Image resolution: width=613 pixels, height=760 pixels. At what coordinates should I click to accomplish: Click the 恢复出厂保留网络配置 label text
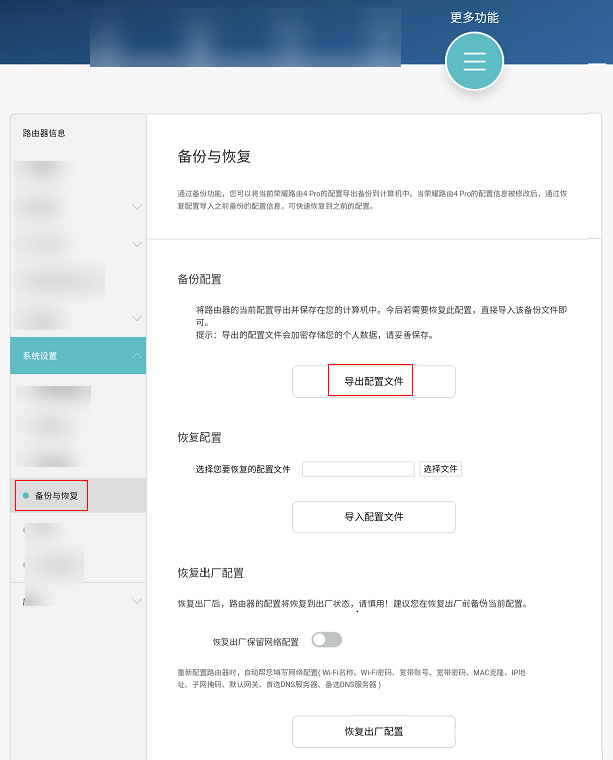[x=255, y=641]
